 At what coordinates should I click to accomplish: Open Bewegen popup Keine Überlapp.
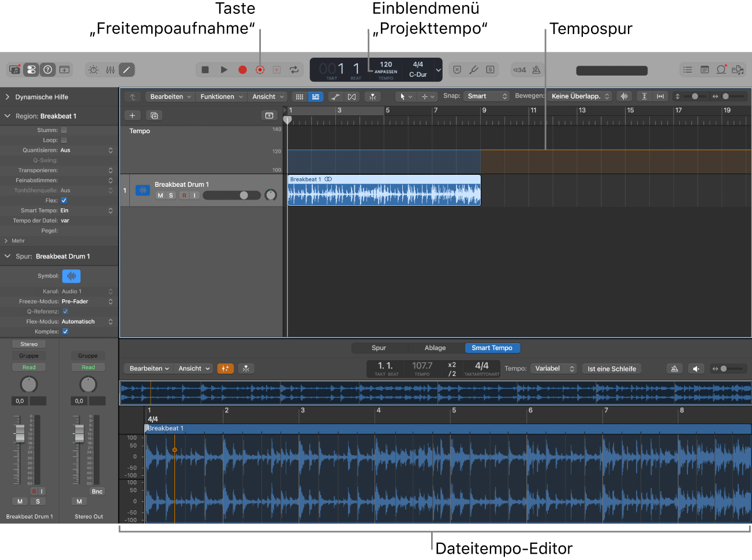point(581,96)
